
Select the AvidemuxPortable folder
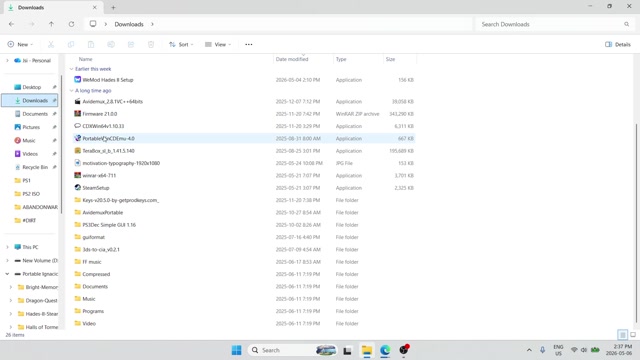pos(244,212)
